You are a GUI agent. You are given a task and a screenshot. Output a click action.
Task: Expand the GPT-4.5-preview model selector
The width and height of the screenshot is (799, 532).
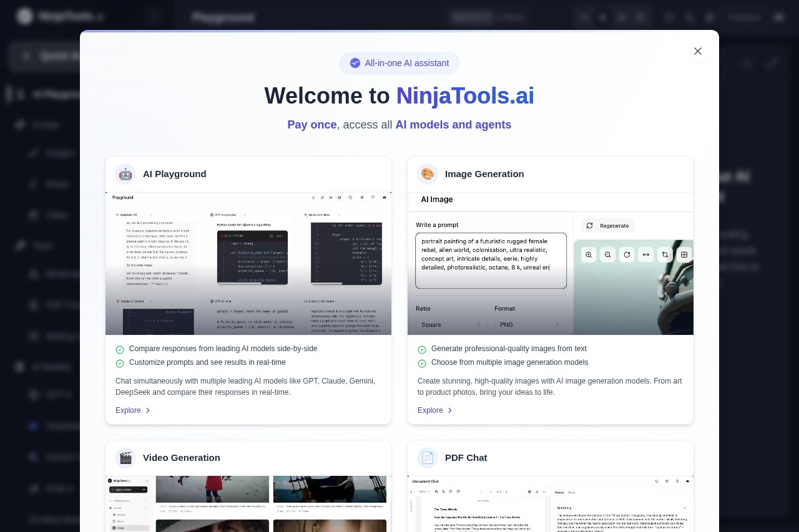226,214
